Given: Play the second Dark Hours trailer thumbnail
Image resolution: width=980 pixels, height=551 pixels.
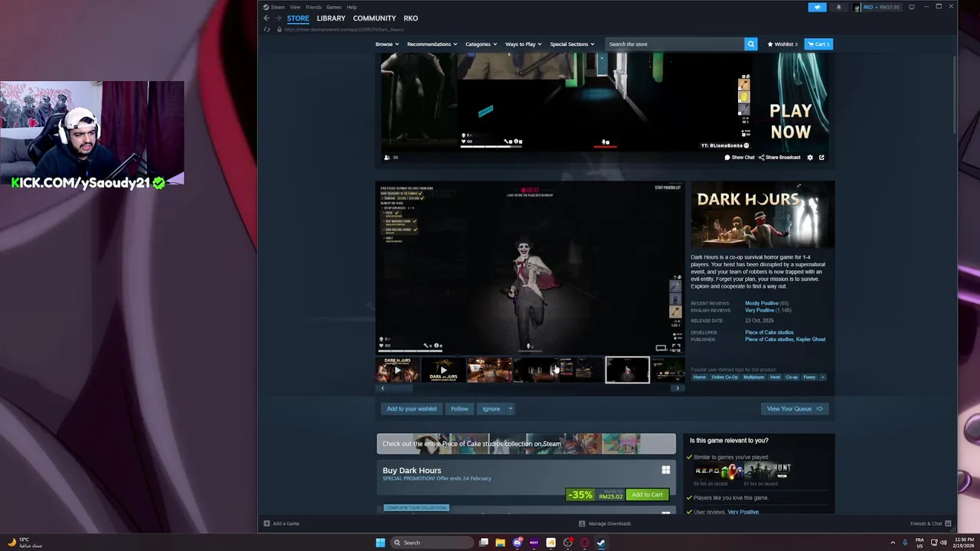Looking at the screenshot, I should pyautogui.click(x=443, y=370).
